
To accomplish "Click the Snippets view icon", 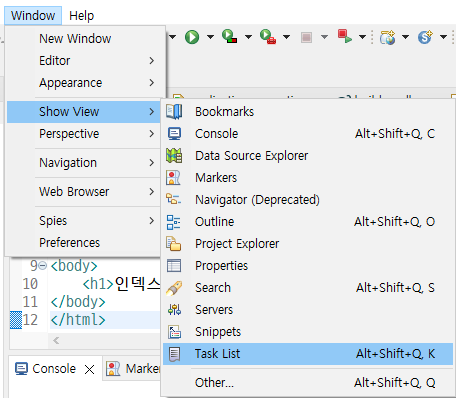I will (174, 332).
